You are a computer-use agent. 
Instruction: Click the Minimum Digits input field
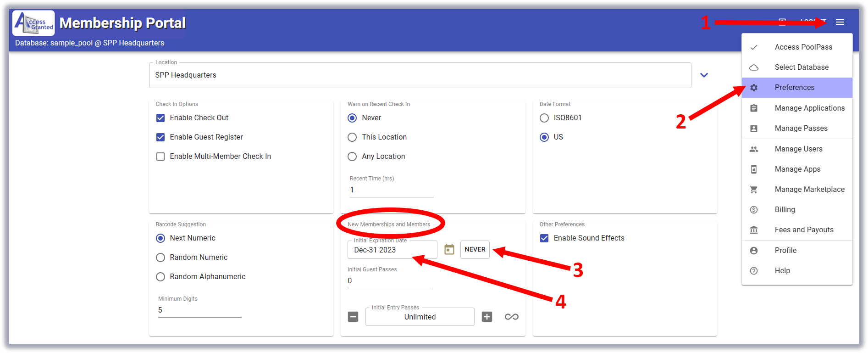(x=199, y=310)
